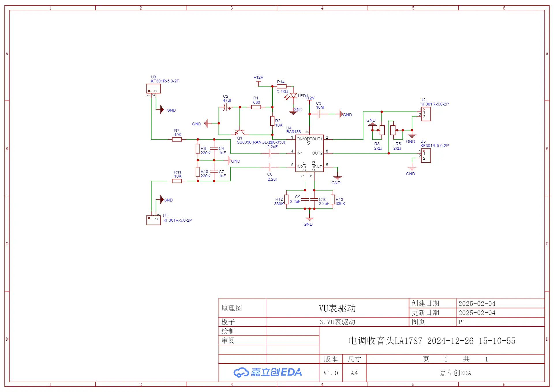Image resolution: width=554 pixels, height=392 pixels.
Task: Select resistor R1 680 symbol
Action: coord(256,107)
